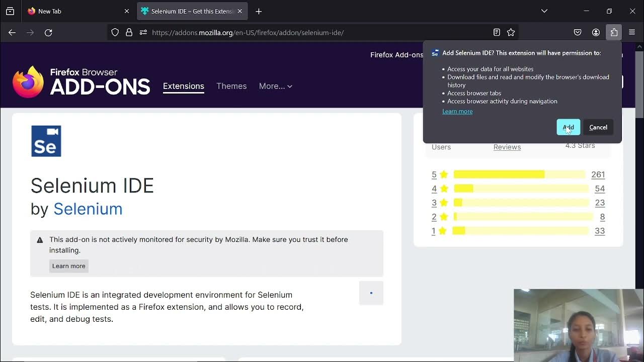Click the loading install button placeholder
This screenshot has width=644, height=362.
371,293
